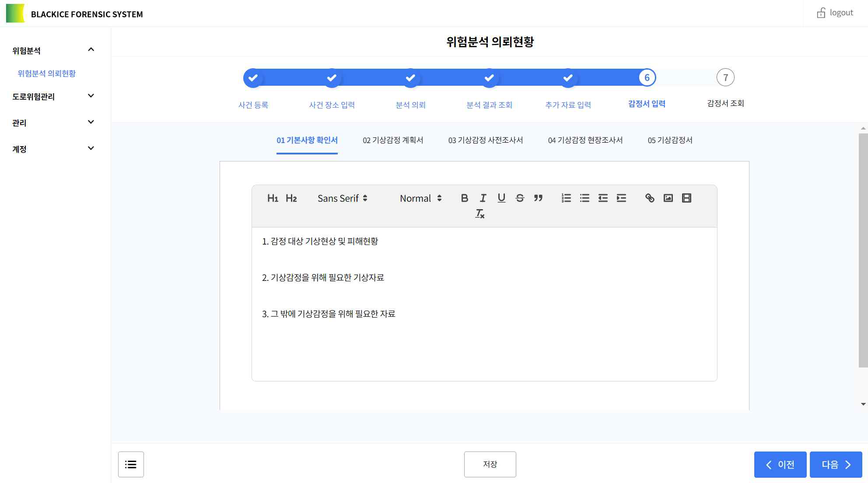Apply Heading 1 format in editor

click(273, 198)
